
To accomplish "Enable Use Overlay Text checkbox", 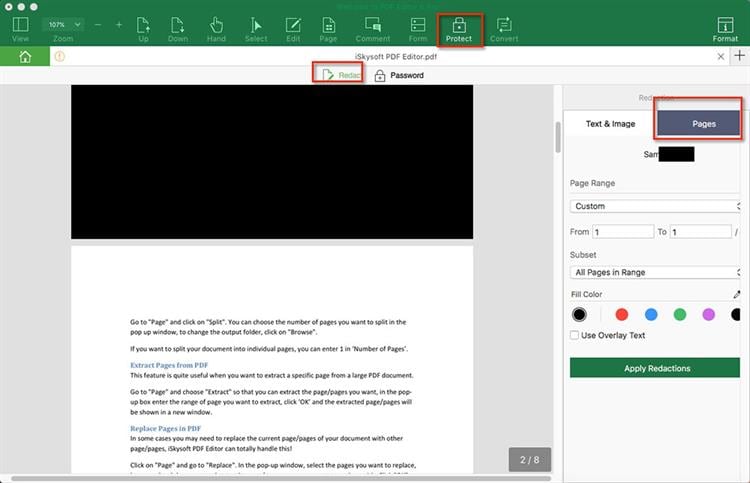I will [574, 335].
